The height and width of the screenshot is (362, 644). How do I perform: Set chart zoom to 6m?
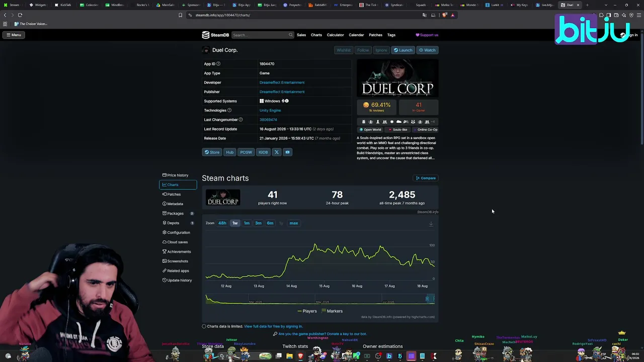click(x=270, y=223)
